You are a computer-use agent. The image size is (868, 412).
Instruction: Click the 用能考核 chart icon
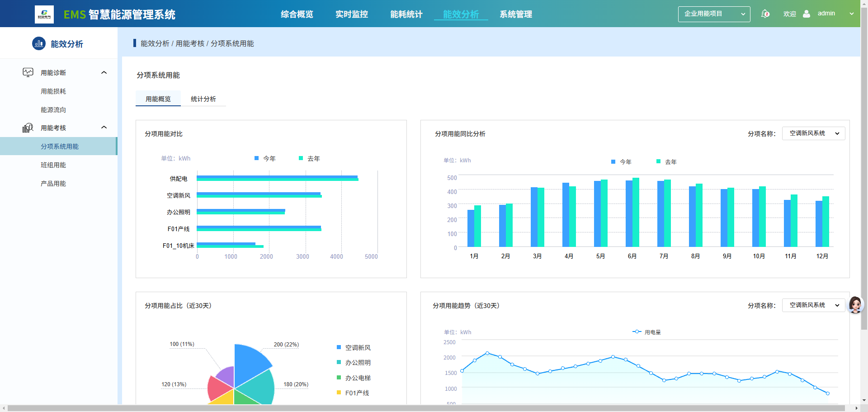(x=28, y=128)
